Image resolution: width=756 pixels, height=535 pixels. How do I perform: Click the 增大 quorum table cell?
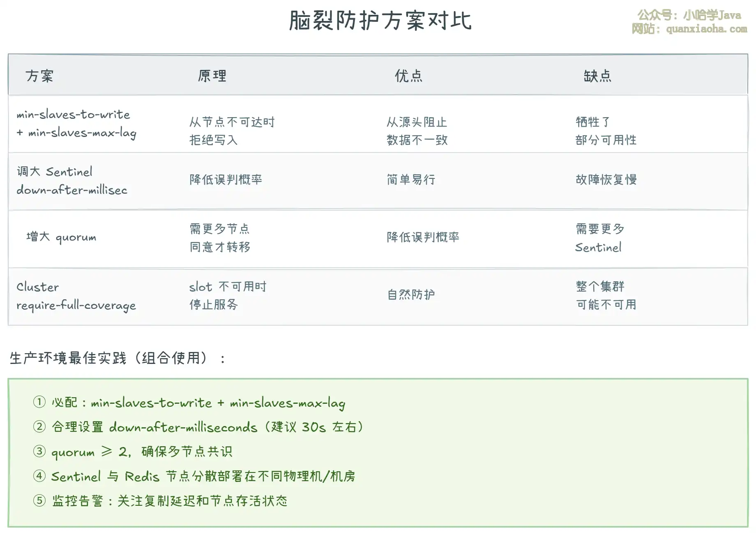click(x=61, y=237)
